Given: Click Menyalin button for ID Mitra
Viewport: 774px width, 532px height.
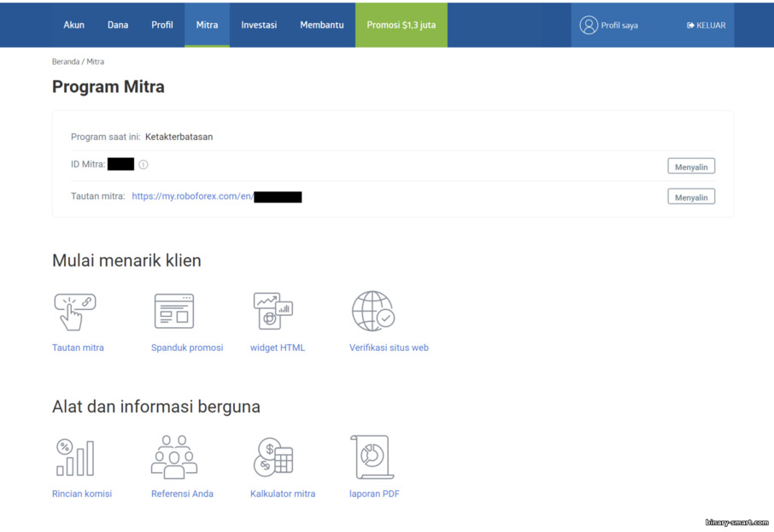Looking at the screenshot, I should (x=691, y=167).
